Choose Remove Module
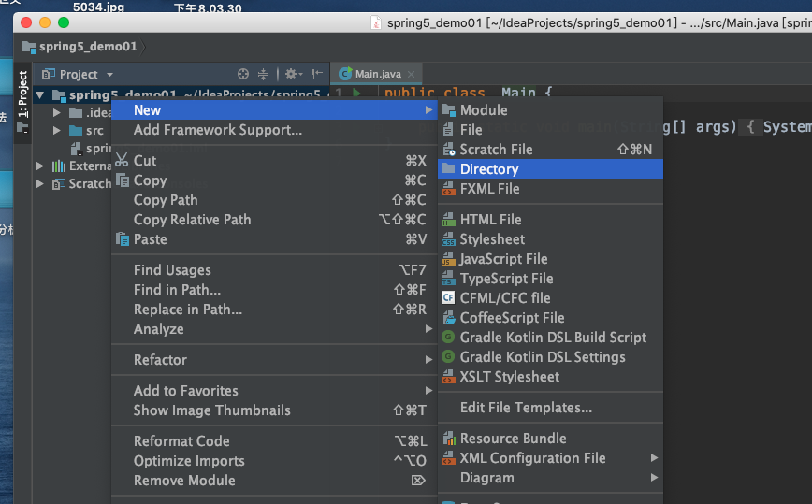 [274, 481]
